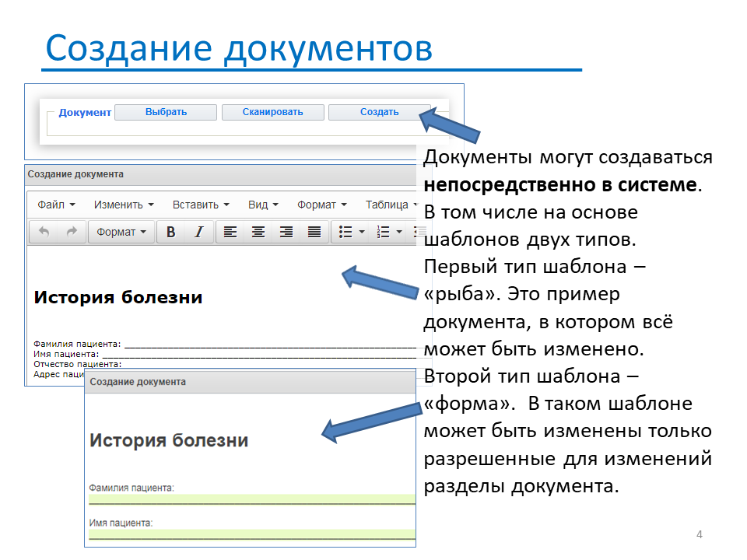Click the Фамилия пациента highlighted form field

pos(252,499)
